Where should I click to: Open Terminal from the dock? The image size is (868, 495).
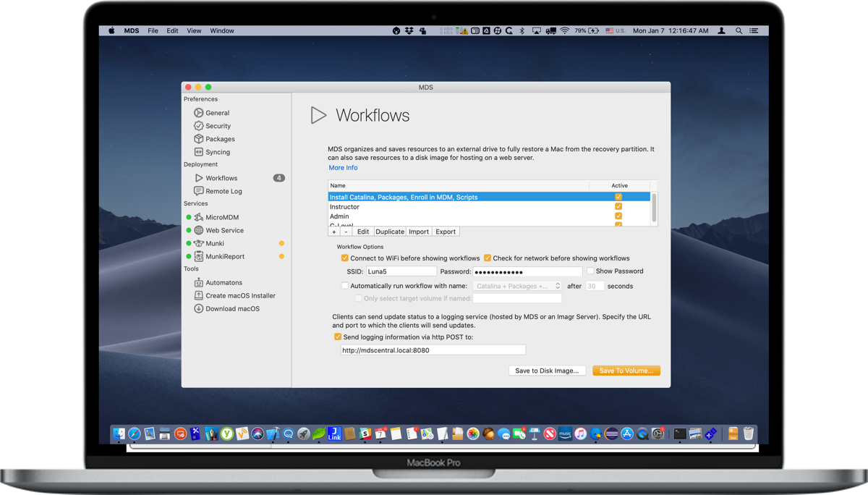pyautogui.click(x=680, y=433)
